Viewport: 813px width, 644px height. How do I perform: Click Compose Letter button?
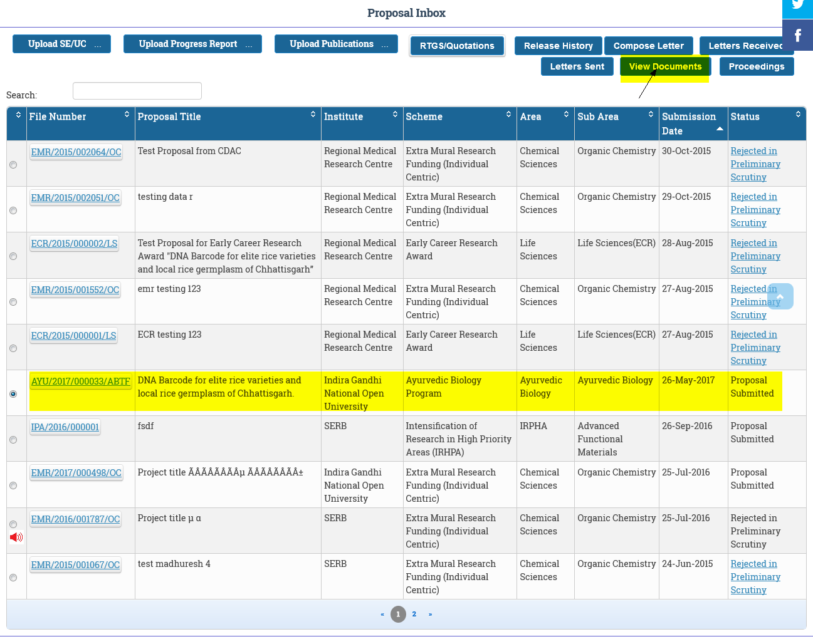(649, 46)
